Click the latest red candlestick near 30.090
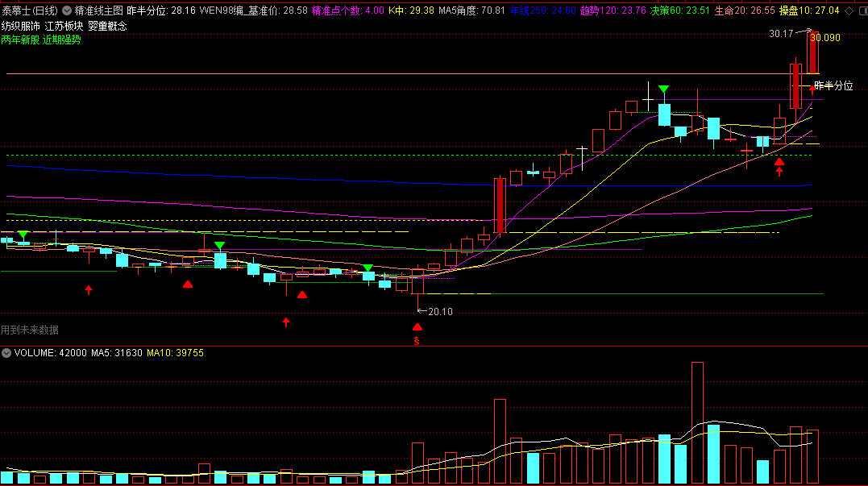This screenshot has width=868, height=486. (x=812, y=52)
